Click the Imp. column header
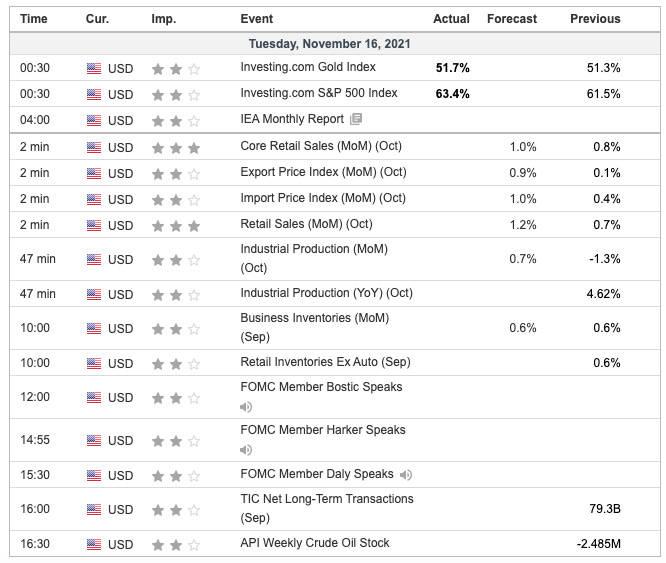Viewport: 666px width, 563px height. pos(164,19)
